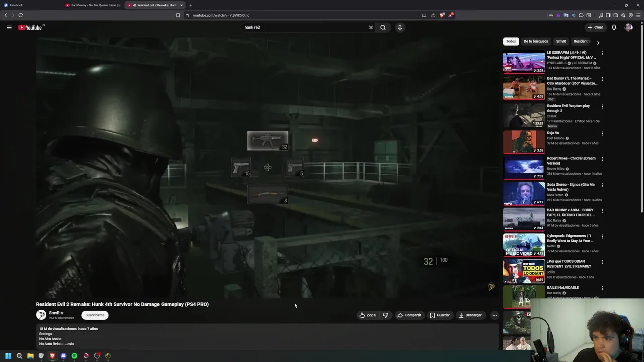Viewport: 644px width, 362px height.
Task: Open the SmvR channel avatar
Action: 41,315
